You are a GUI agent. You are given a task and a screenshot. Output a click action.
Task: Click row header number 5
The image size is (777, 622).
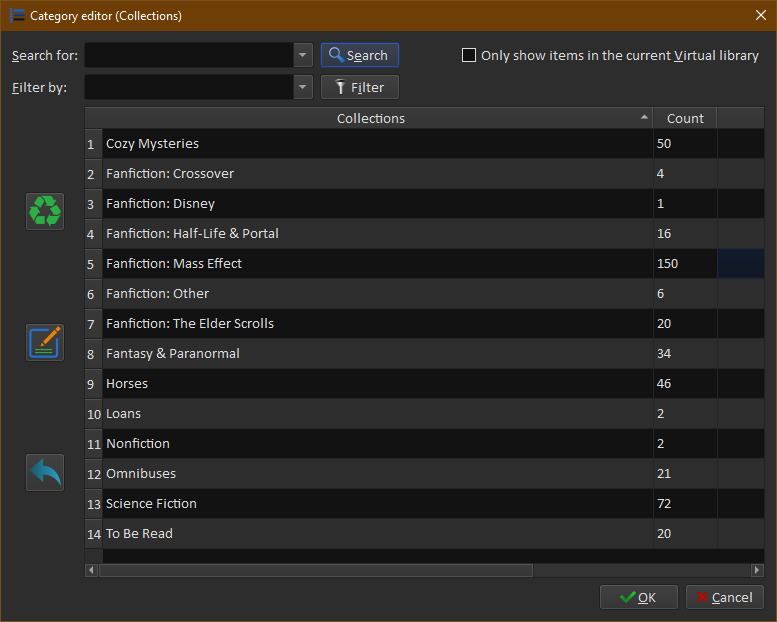(x=94, y=264)
